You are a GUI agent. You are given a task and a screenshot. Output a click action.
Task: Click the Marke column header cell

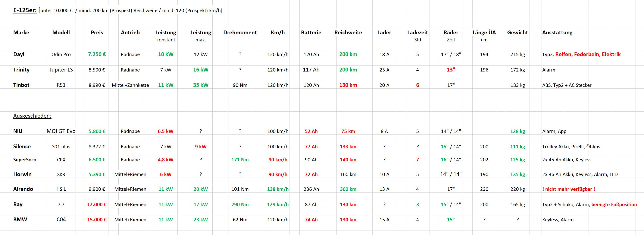pos(21,32)
